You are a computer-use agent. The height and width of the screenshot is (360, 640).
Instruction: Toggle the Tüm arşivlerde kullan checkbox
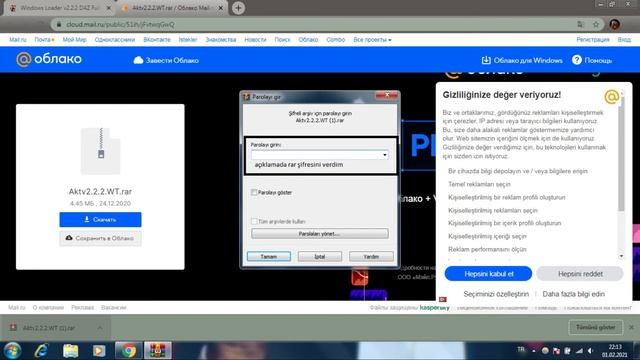pyautogui.click(x=254, y=221)
